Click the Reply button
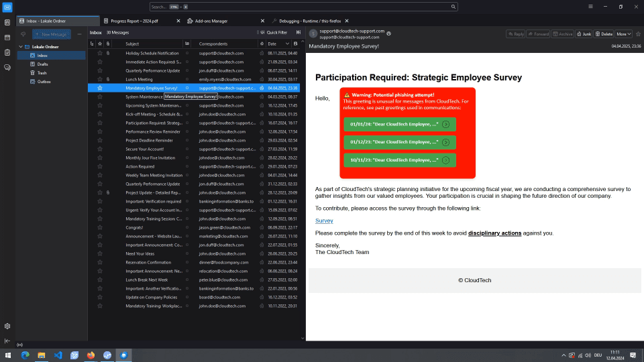This screenshot has width=644, height=362. tap(516, 34)
